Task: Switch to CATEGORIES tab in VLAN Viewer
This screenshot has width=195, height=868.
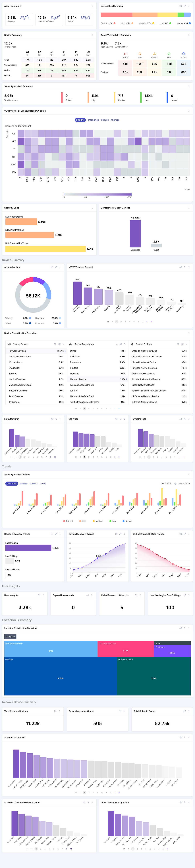Action: point(93,120)
